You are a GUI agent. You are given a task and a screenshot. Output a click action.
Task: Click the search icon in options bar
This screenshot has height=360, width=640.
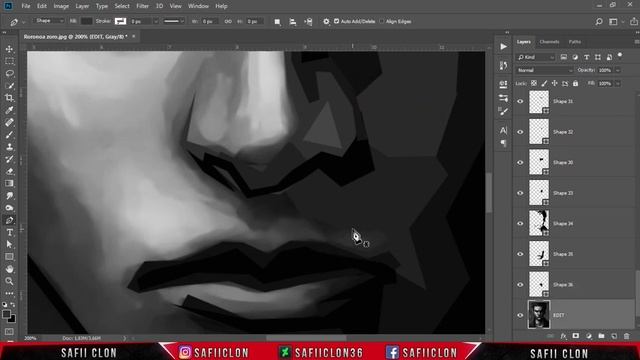coord(599,22)
